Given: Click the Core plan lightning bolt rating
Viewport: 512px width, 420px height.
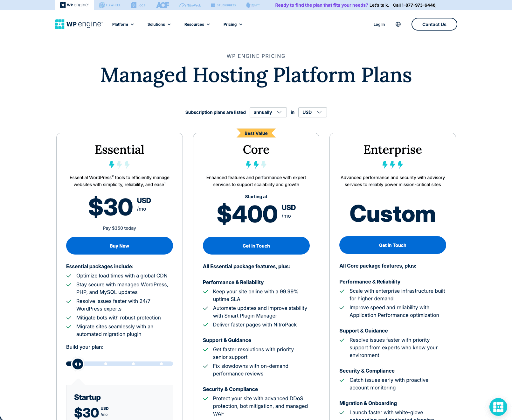Looking at the screenshot, I should click(256, 164).
